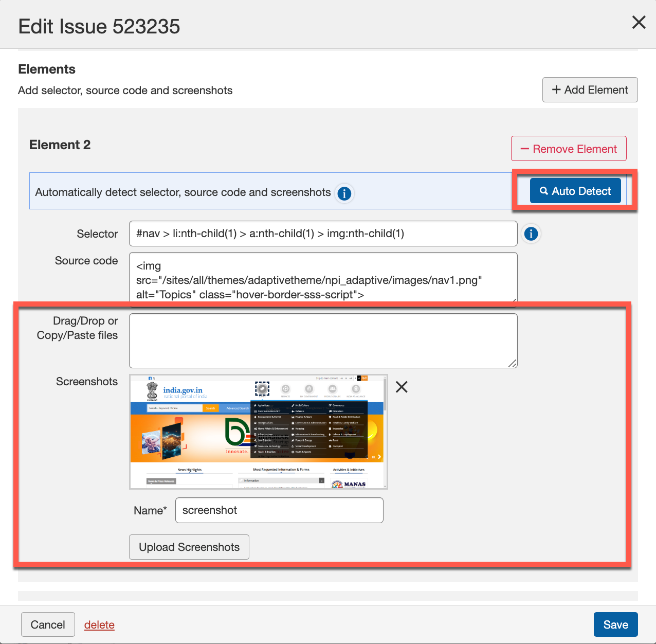Screen dimensions: 656x644
Task: Click the screenshot Name text field
Action: 279,510
